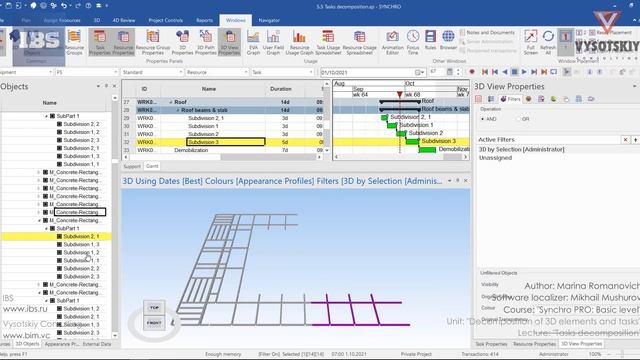The width and height of the screenshot is (640, 360).
Task: Toggle the Task Properties panel
Action: pos(100,42)
